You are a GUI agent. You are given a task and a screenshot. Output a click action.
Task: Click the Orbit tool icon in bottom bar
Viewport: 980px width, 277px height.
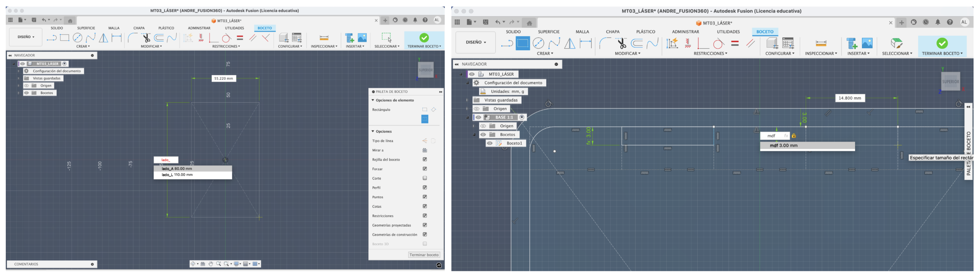pyautogui.click(x=193, y=264)
